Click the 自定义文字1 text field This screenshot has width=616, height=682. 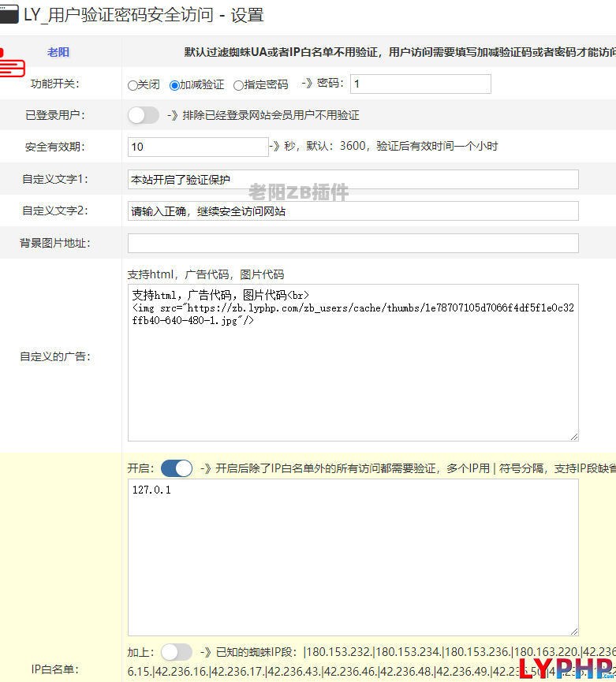pos(353,179)
